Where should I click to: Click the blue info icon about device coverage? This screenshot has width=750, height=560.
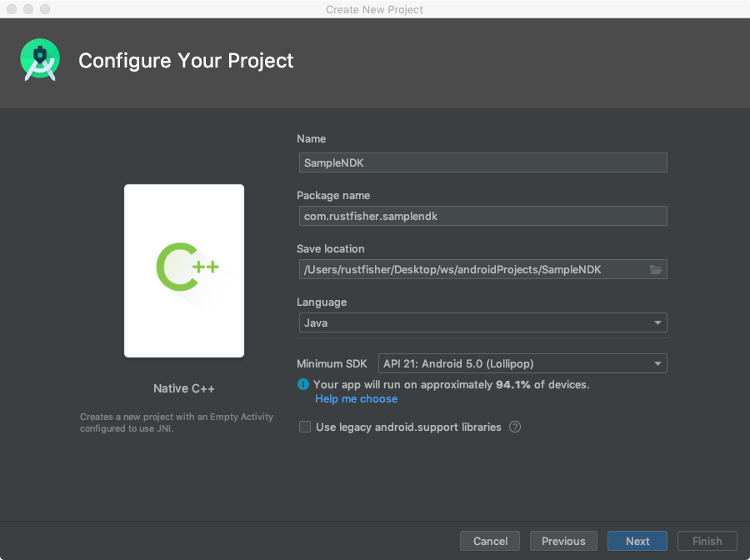click(x=303, y=385)
